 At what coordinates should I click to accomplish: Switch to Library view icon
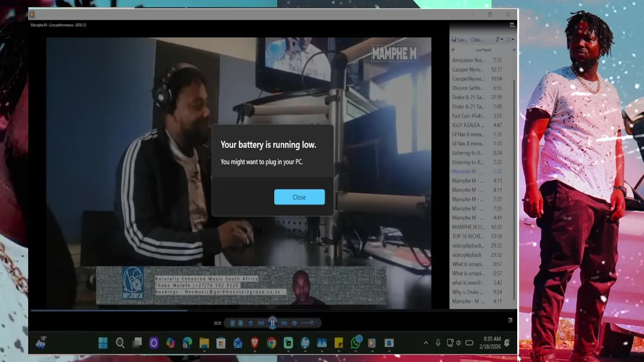(512, 25)
